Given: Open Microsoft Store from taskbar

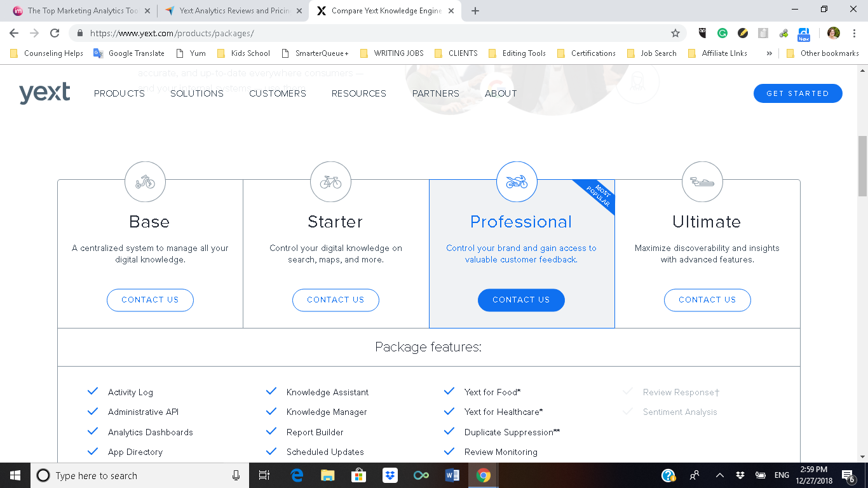Looking at the screenshot, I should (358, 475).
